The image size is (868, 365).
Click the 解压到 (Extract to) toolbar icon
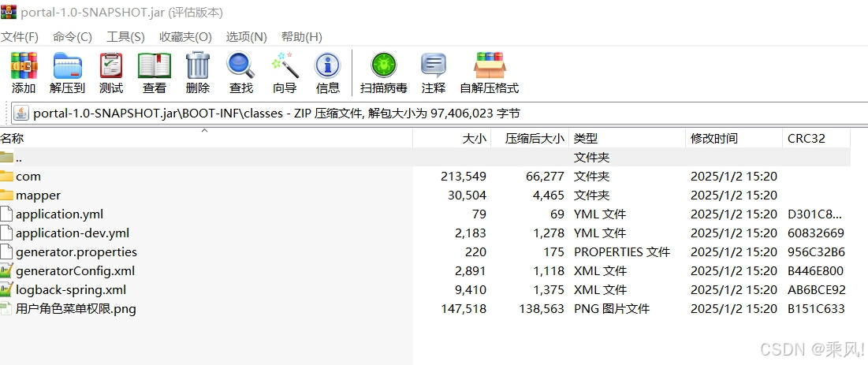tap(68, 66)
